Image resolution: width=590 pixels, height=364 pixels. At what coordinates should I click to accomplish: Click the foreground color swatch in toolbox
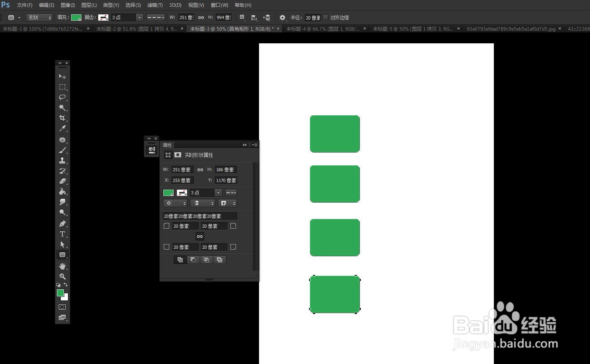pos(60,293)
